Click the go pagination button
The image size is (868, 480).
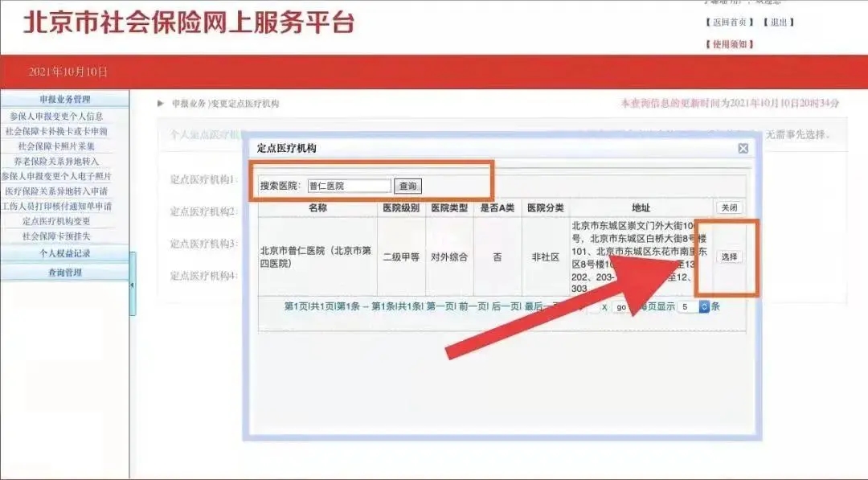tap(621, 306)
